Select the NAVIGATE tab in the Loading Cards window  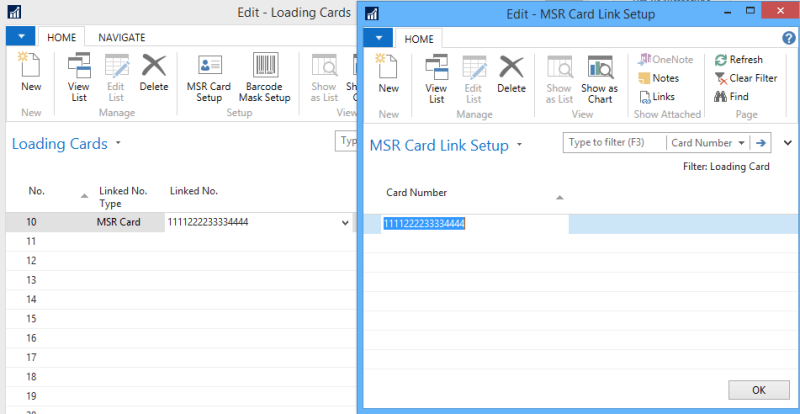[x=122, y=37]
